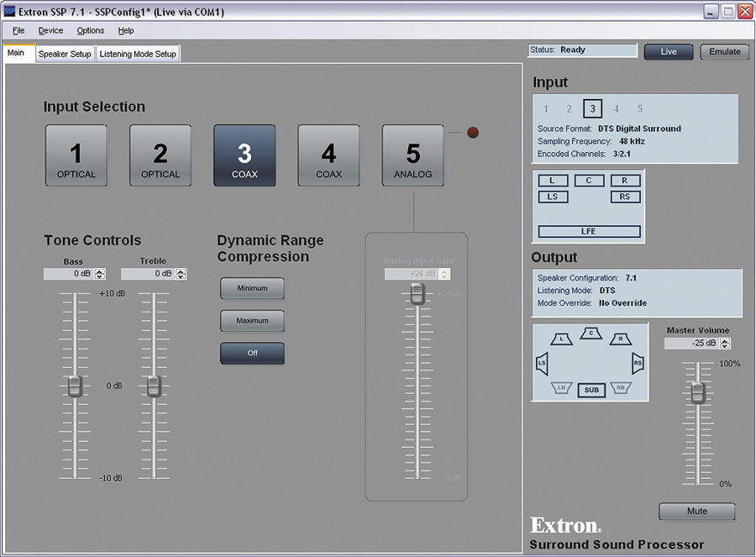This screenshot has width=756, height=557.
Task: Click the center C speaker icon in output
Action: pos(591,334)
